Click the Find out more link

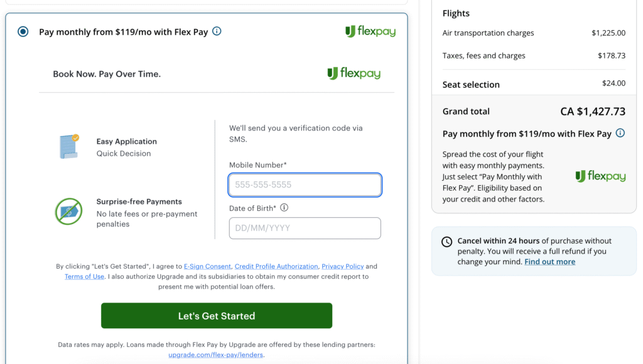click(x=549, y=262)
